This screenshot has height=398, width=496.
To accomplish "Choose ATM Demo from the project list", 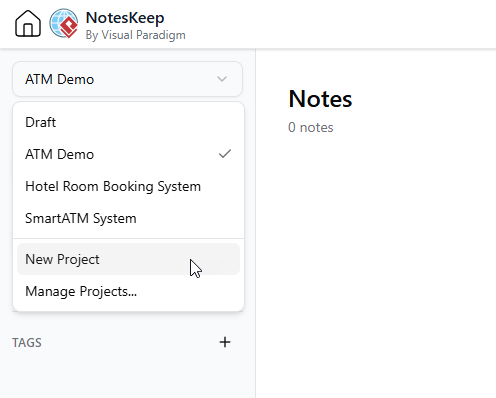I will pyautogui.click(x=128, y=154).
